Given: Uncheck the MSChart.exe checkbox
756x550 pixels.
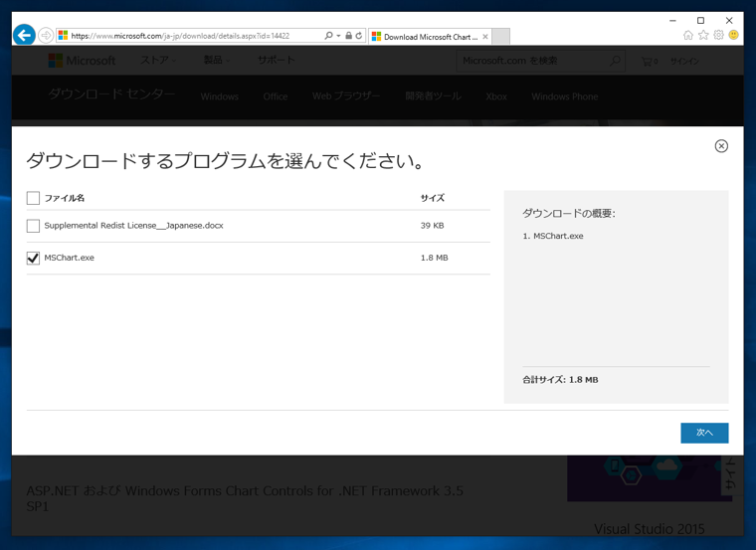Looking at the screenshot, I should point(33,258).
